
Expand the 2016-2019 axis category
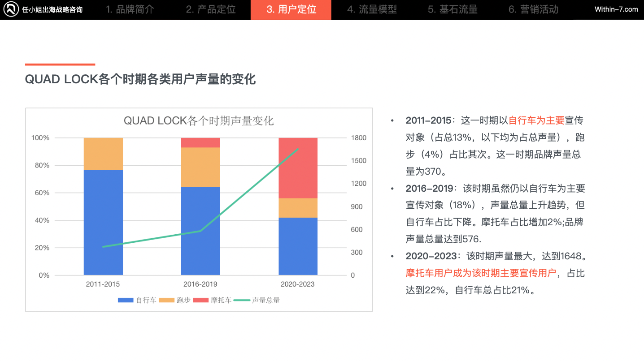pos(200,284)
